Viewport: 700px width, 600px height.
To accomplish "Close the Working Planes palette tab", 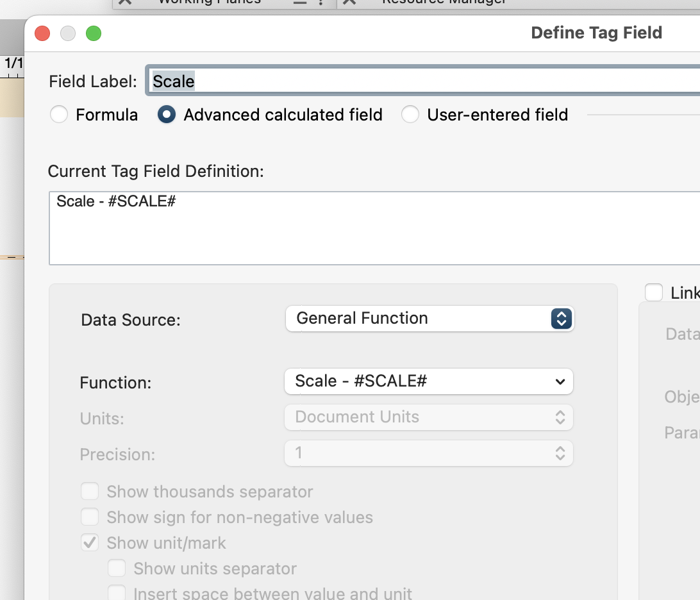I will click(125, 2).
